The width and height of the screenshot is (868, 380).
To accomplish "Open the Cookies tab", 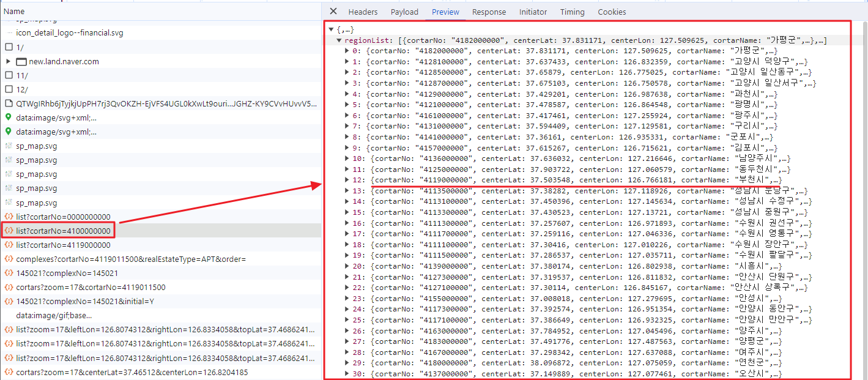I will 612,12.
